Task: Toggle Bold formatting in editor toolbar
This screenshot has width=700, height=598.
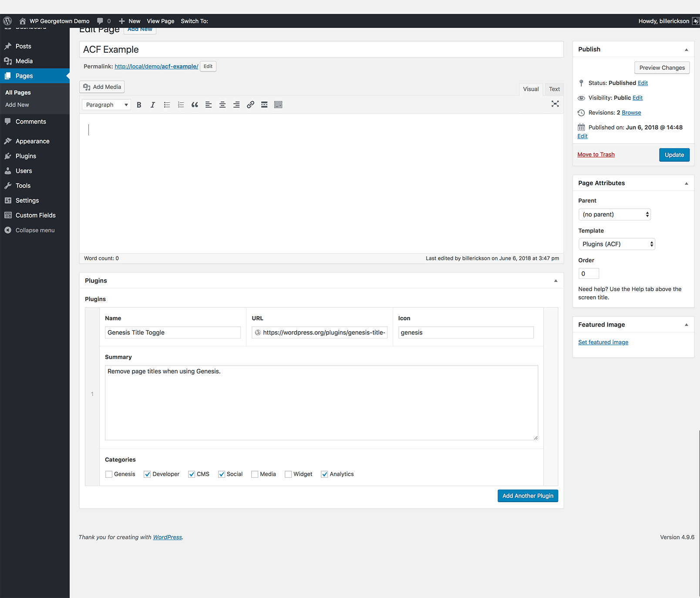Action: [x=139, y=105]
